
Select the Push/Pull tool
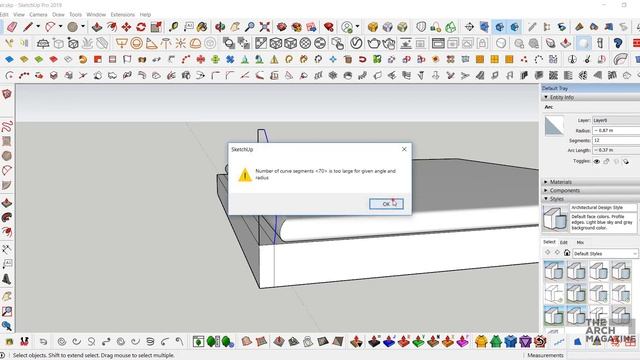click(97, 27)
